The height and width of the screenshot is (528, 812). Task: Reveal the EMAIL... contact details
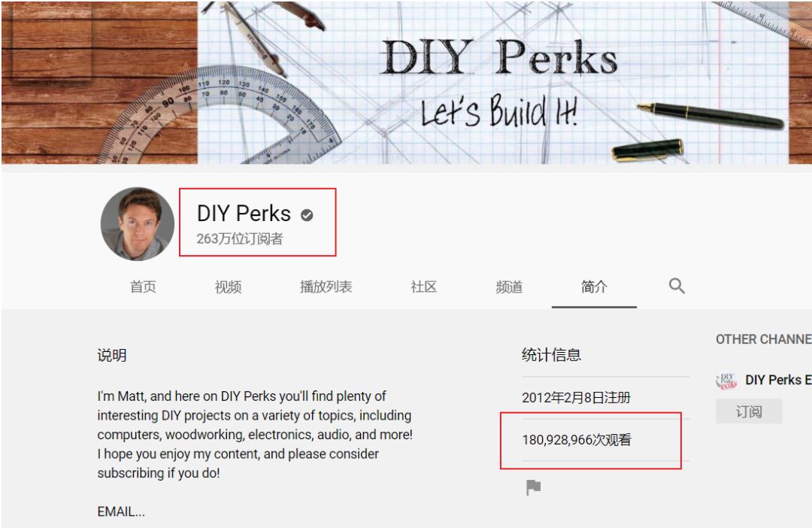(121, 512)
